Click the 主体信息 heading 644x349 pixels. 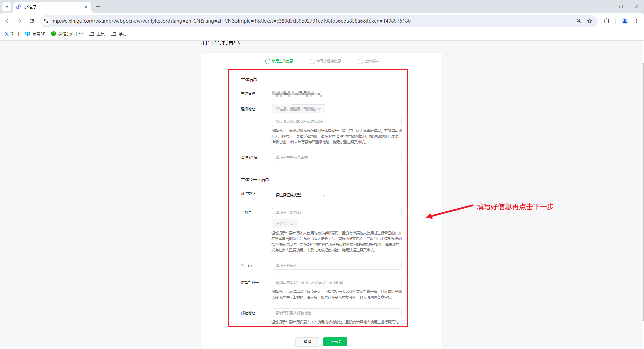tap(249, 80)
